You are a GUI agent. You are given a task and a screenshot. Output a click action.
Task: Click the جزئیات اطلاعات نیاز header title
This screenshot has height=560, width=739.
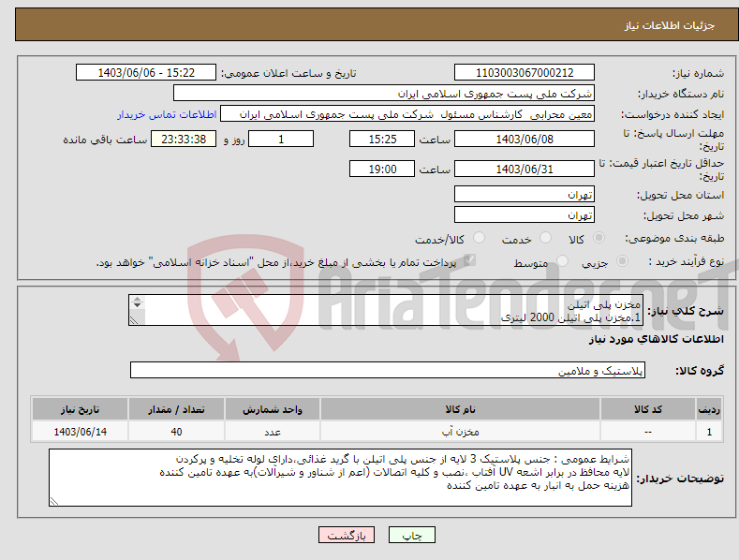click(x=670, y=25)
